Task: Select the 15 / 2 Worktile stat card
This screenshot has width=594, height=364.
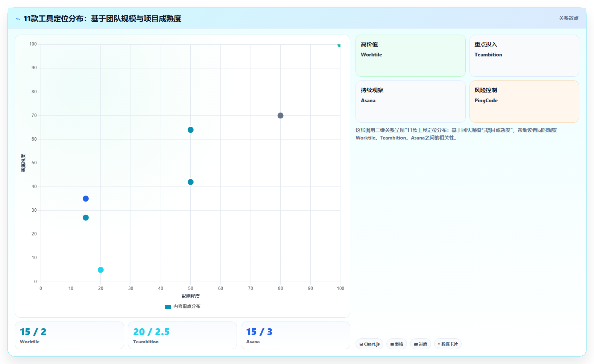Action: click(x=69, y=335)
